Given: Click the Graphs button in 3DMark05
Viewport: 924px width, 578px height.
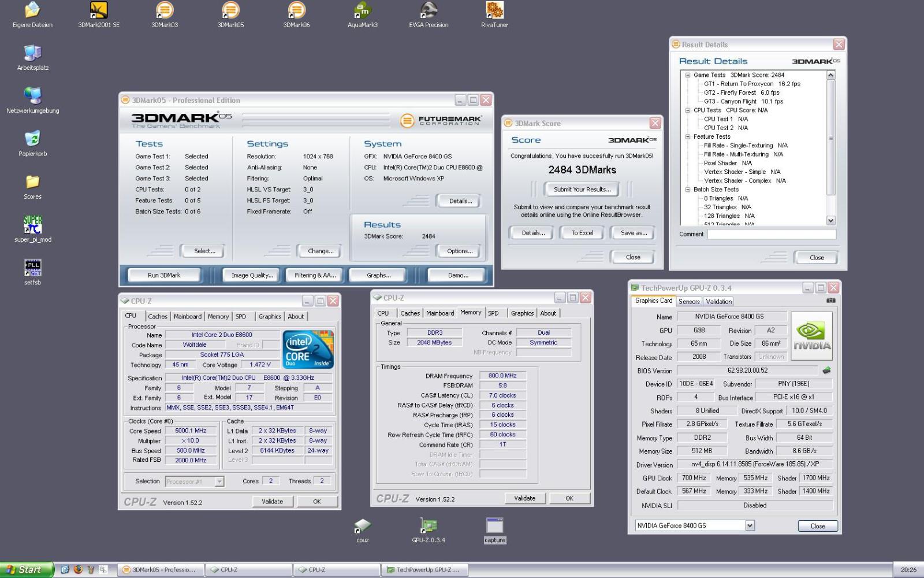Looking at the screenshot, I should [x=378, y=275].
